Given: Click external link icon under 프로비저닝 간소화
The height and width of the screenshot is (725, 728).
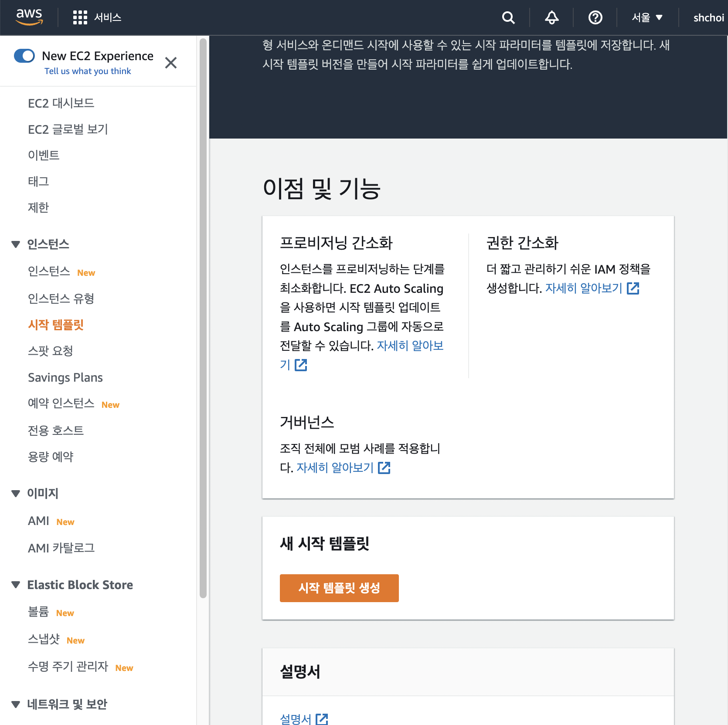Looking at the screenshot, I should (301, 365).
